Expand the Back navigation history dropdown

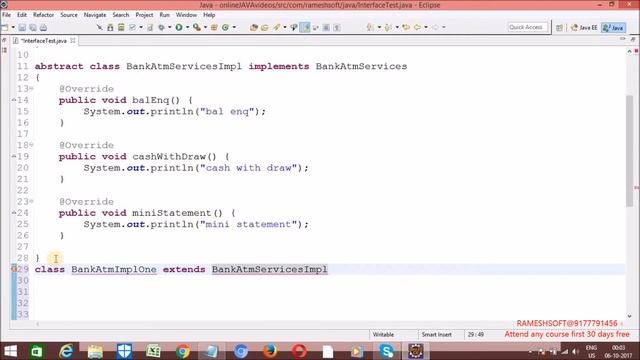pos(426,27)
